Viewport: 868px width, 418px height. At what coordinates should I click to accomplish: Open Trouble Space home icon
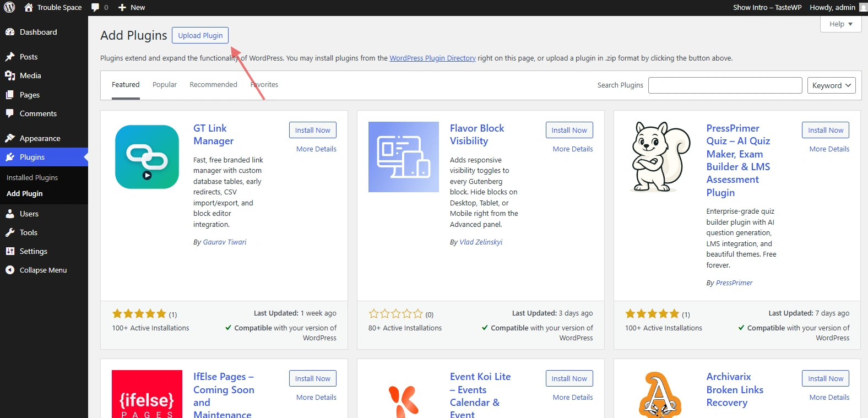pyautogui.click(x=29, y=8)
